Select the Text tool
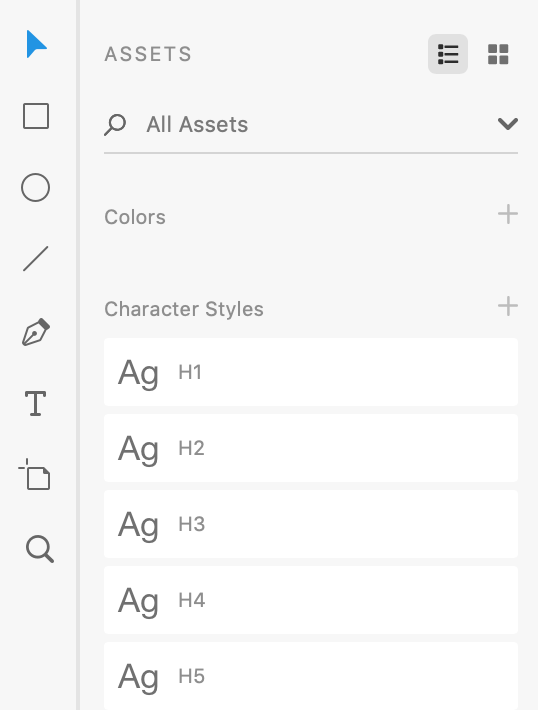538x710 pixels. coord(35,403)
